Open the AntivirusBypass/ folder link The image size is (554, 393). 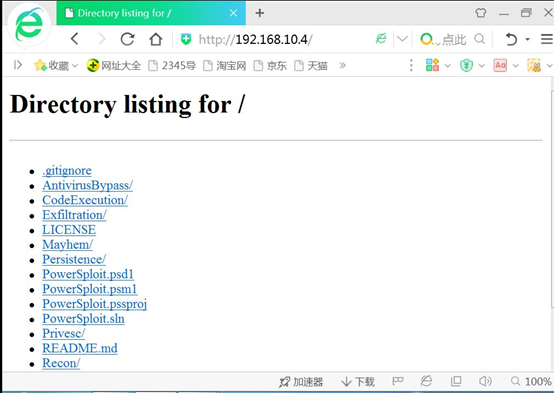[x=88, y=185]
